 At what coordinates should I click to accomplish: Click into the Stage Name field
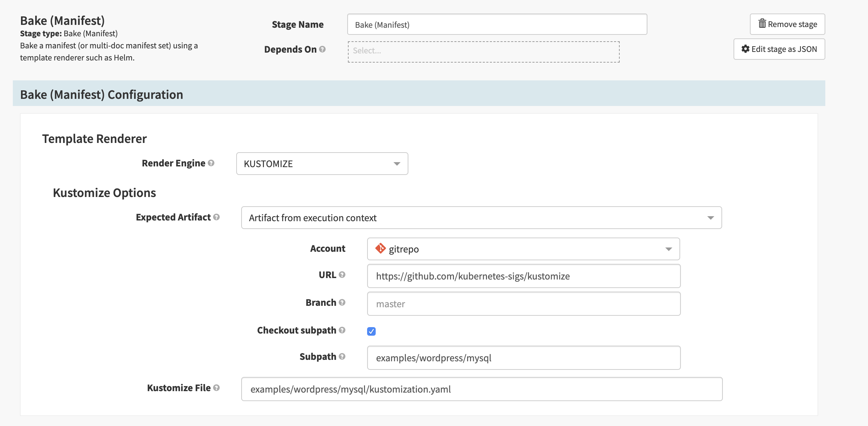[497, 25]
